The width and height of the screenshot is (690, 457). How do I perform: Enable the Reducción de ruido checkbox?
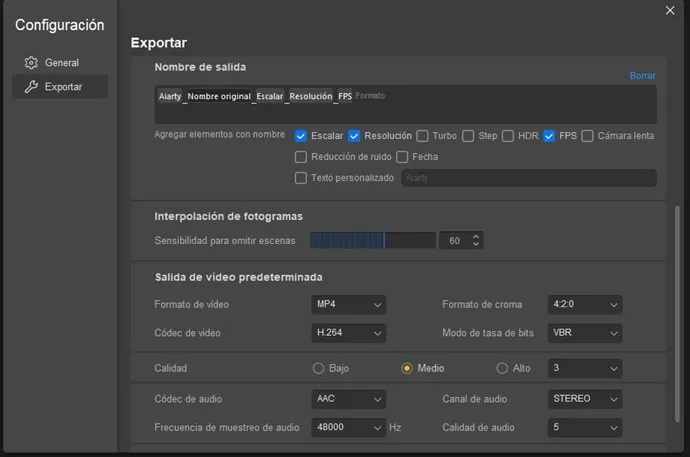301,157
